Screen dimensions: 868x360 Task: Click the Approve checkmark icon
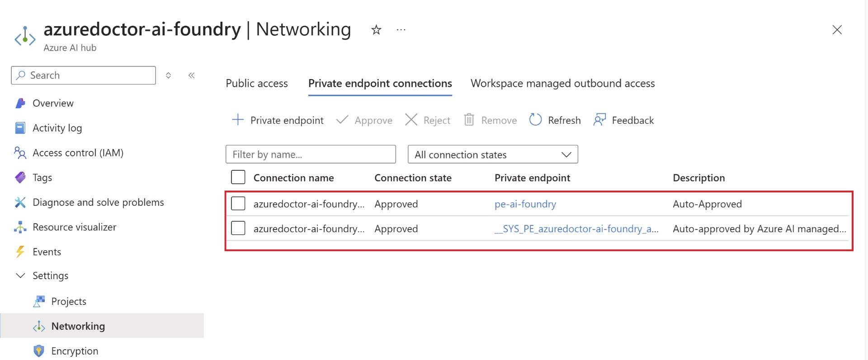[x=342, y=120]
